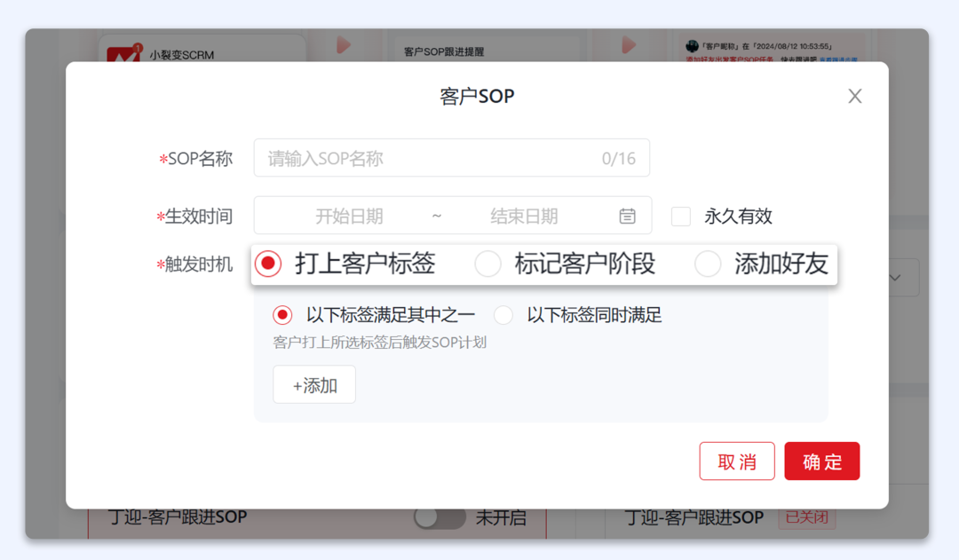Open the 结束日期 date picker
This screenshot has height=560, width=959.
pyautogui.click(x=524, y=216)
